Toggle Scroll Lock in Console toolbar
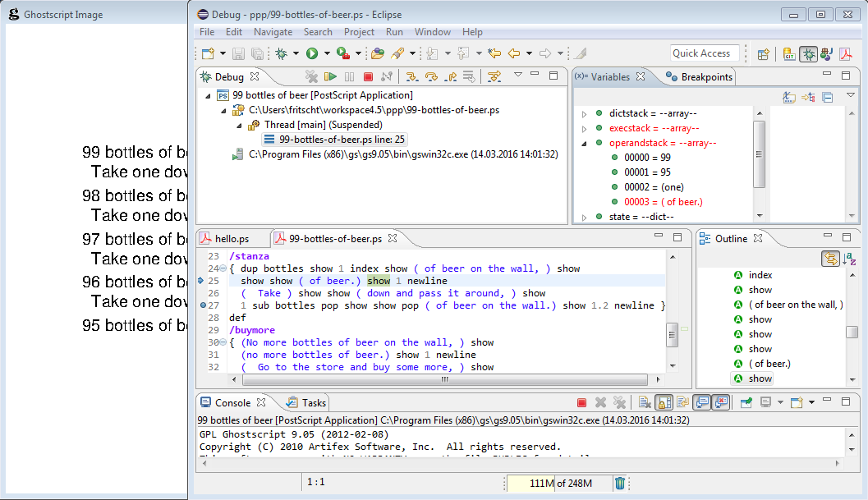Viewport: 868px width, 500px height. coord(664,402)
